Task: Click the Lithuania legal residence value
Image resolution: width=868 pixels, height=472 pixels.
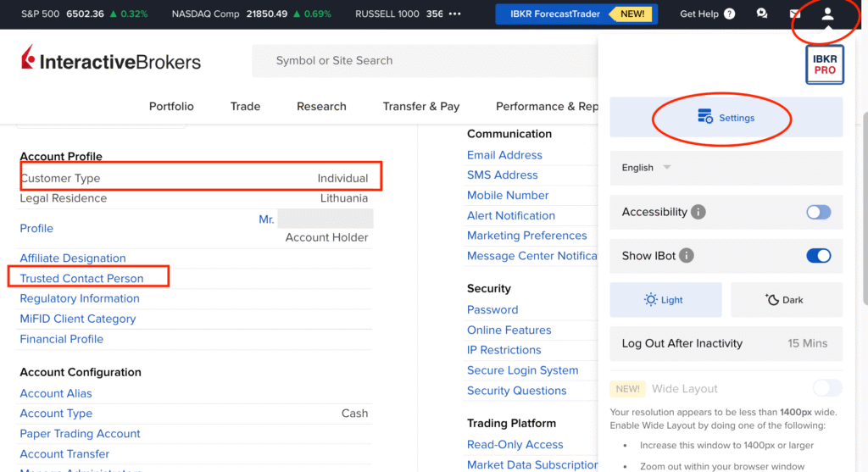Action: [x=344, y=198]
